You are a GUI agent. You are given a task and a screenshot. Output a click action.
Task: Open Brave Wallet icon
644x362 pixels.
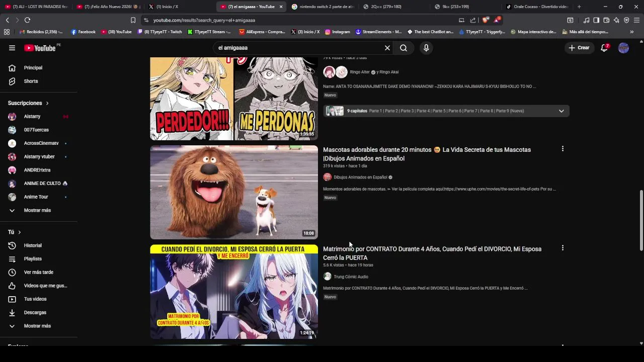click(606, 20)
